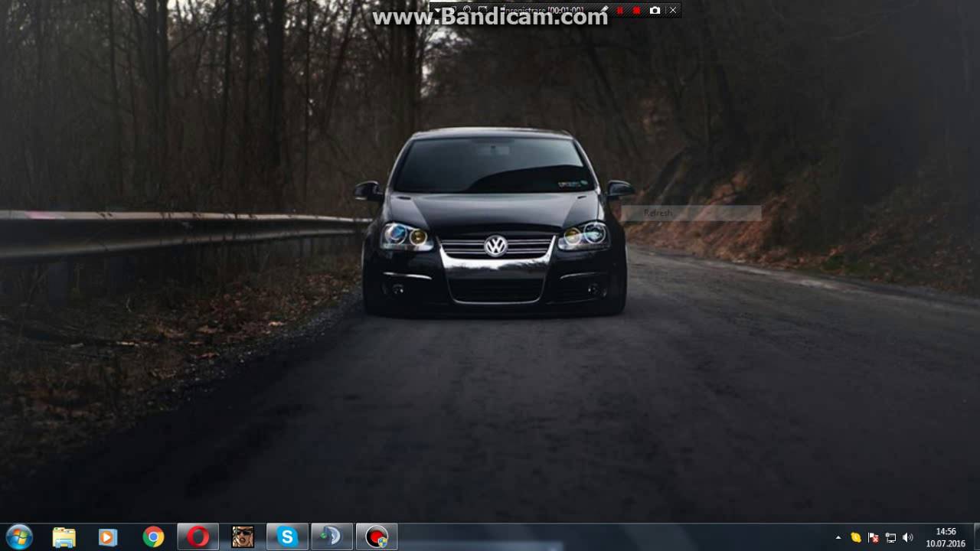Click the yellow Skype status tray icon
Viewport: 980px width, 551px height.
pyautogui.click(x=856, y=537)
